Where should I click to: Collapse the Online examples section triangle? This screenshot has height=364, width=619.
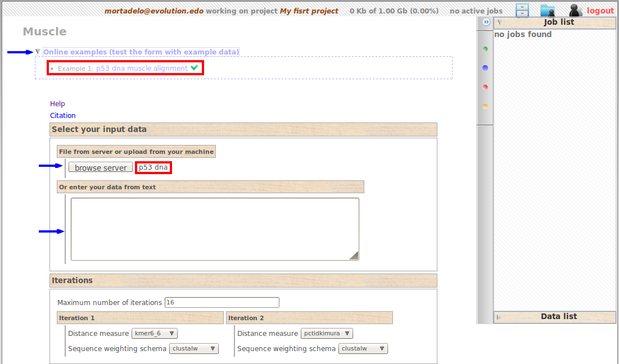(x=38, y=52)
